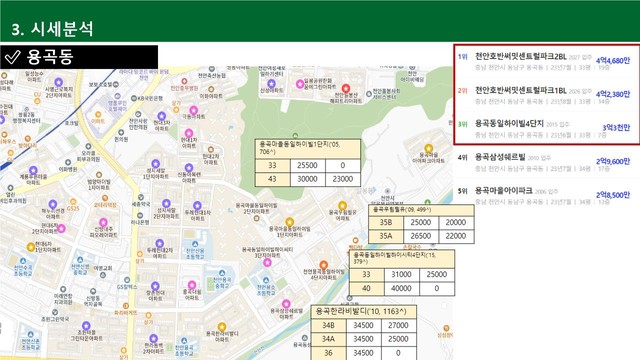
Task: Select the 용곡마을동일하이빌1단지 table header
Action: tap(308, 149)
